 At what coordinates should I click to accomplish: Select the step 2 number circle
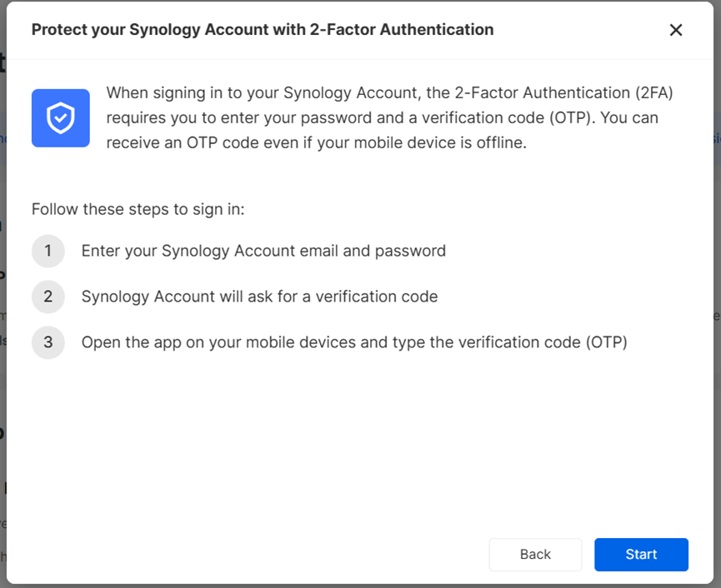[48, 296]
